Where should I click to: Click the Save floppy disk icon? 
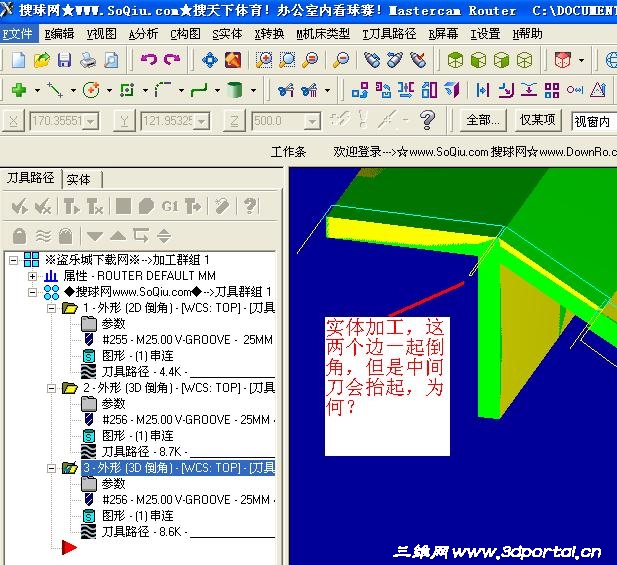[65, 60]
